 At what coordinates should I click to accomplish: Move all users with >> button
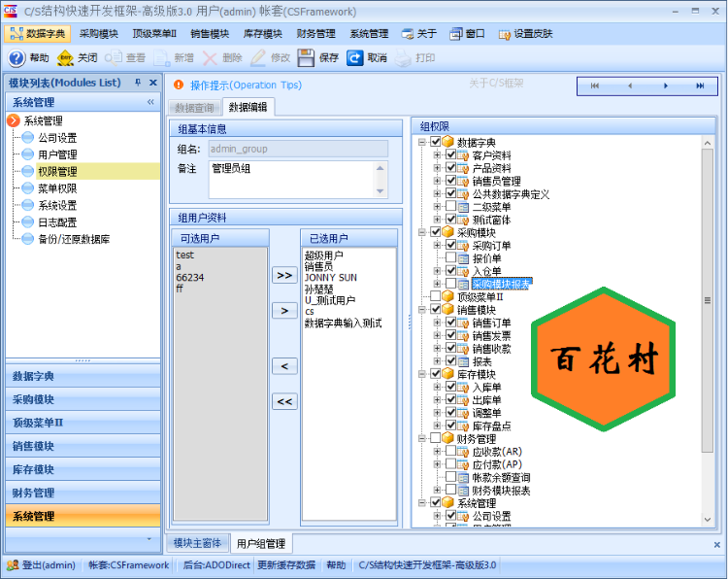284,275
